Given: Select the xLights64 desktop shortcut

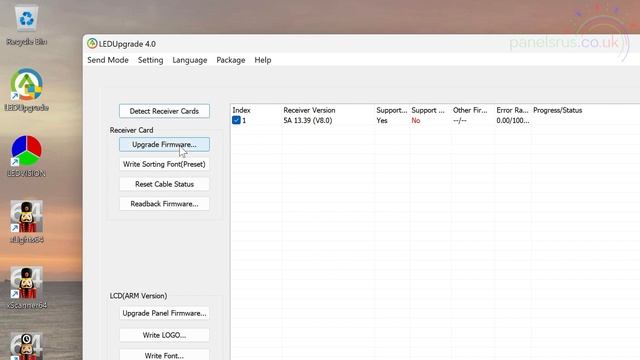Looking at the screenshot, I should point(27,222).
